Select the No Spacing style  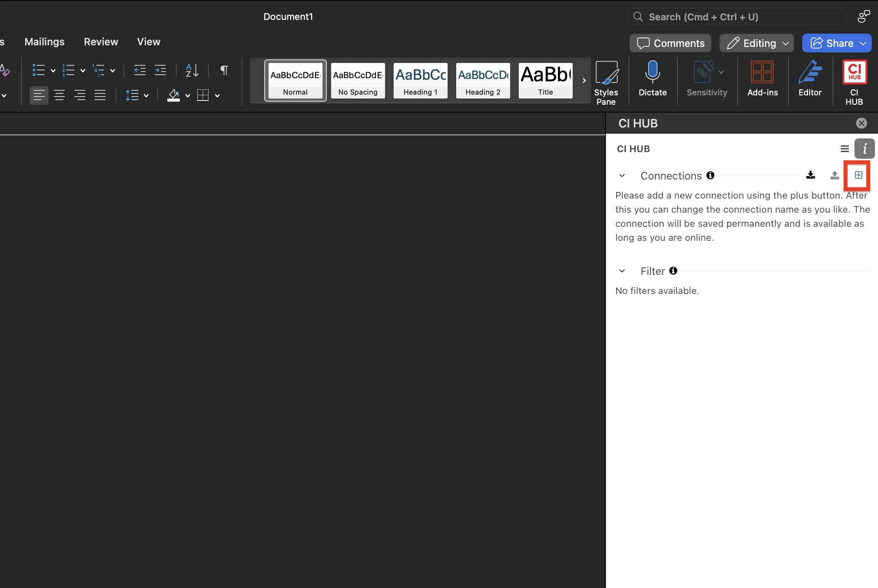[x=358, y=81]
